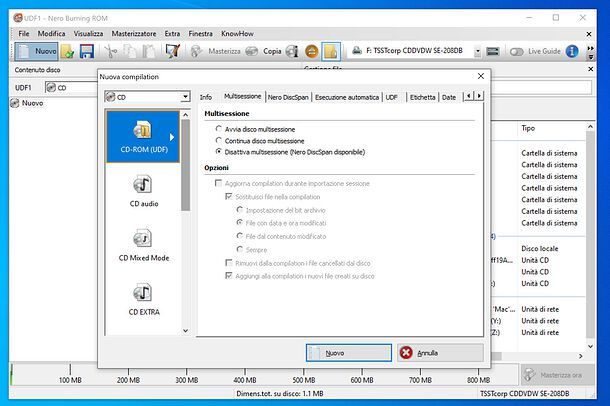Viewport: 610px width, 406px height.
Task: Open the File menu
Action: pyautogui.click(x=24, y=34)
